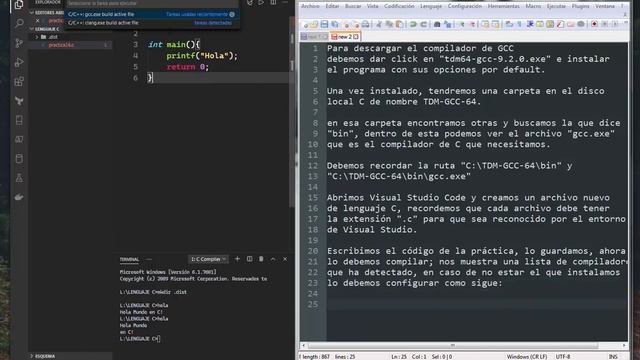The height and width of the screenshot is (360, 640).
Task: Open Ejecutar menu in Notepad++
Action: tap(556, 6)
